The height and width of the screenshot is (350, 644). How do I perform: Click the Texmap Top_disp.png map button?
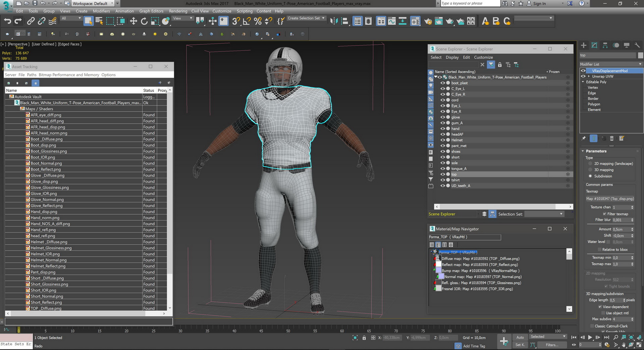click(x=610, y=199)
